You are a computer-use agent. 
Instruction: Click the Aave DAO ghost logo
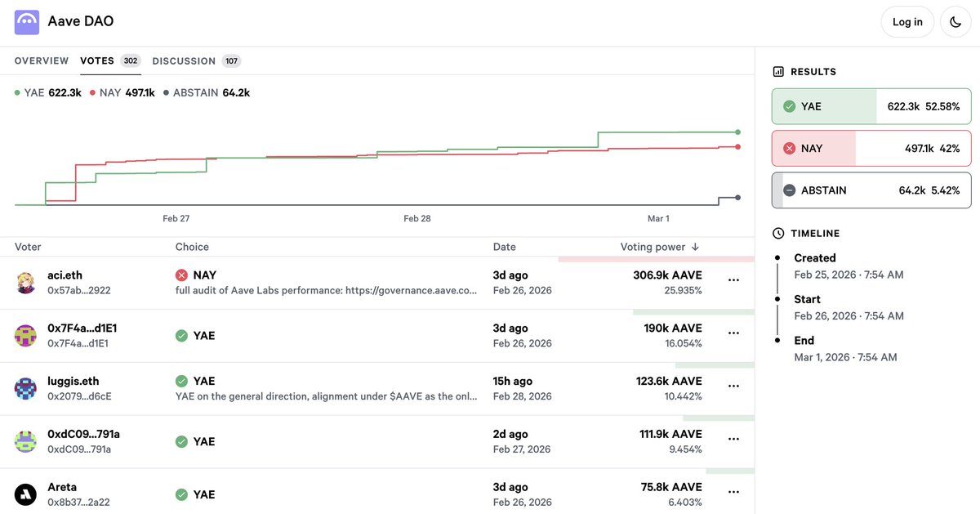[27, 22]
